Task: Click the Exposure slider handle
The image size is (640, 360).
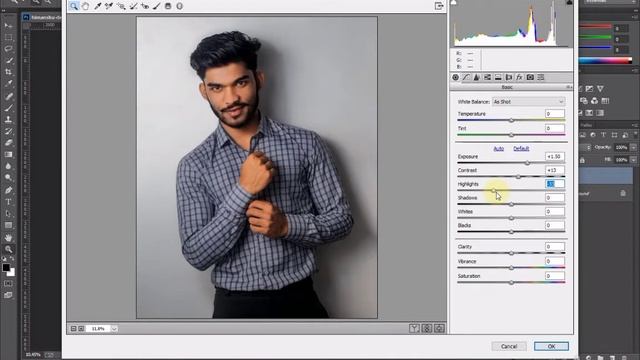Action: click(527, 163)
